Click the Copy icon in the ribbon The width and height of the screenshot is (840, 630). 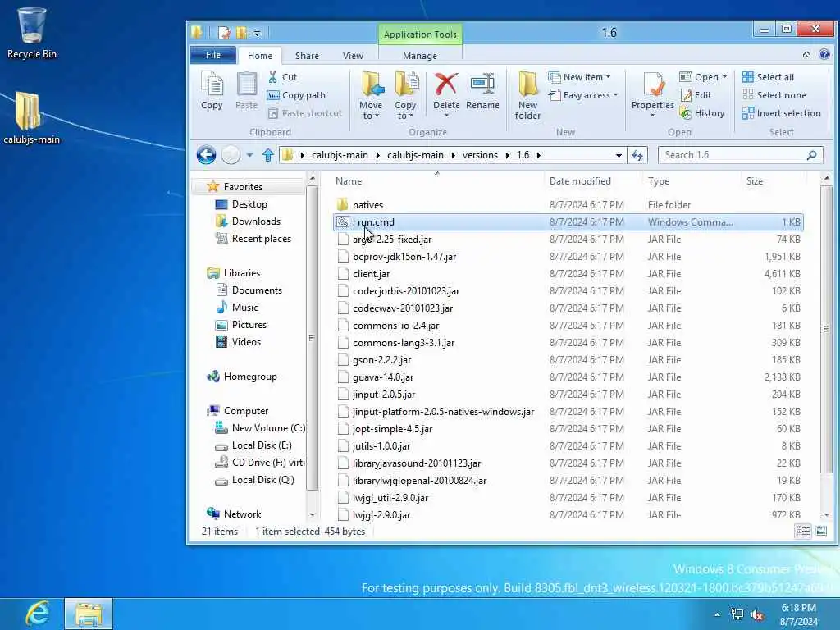coord(212,90)
